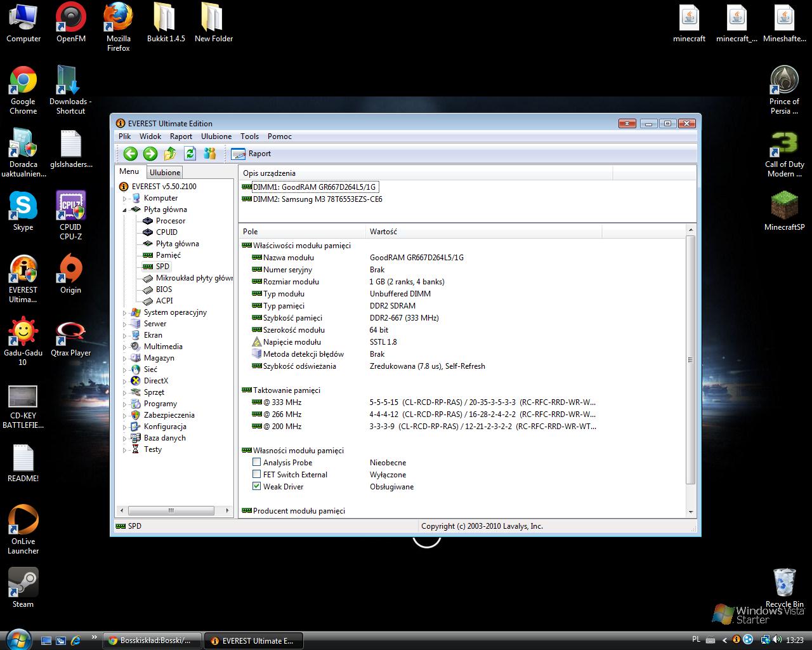Screen dimensions: 812x650
Task: Switch to the Chrome Bosskiskład taskbar button
Action: (x=152, y=640)
